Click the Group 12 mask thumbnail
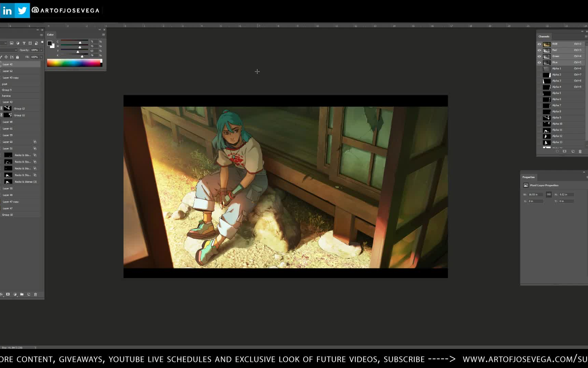 (8, 108)
